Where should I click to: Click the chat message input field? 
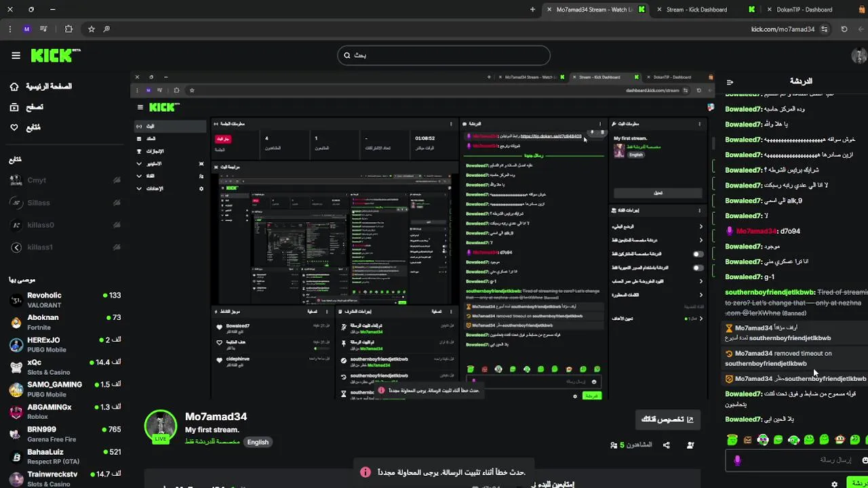click(x=797, y=460)
